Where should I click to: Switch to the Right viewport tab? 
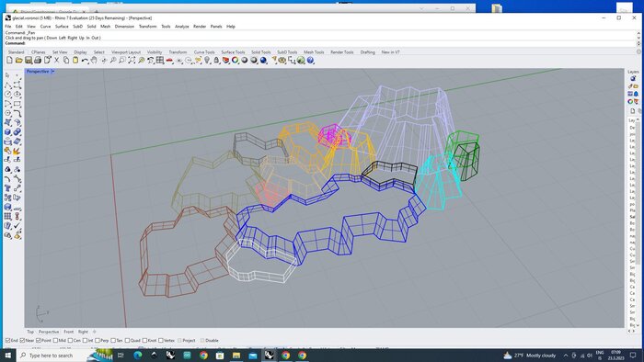coord(83,332)
